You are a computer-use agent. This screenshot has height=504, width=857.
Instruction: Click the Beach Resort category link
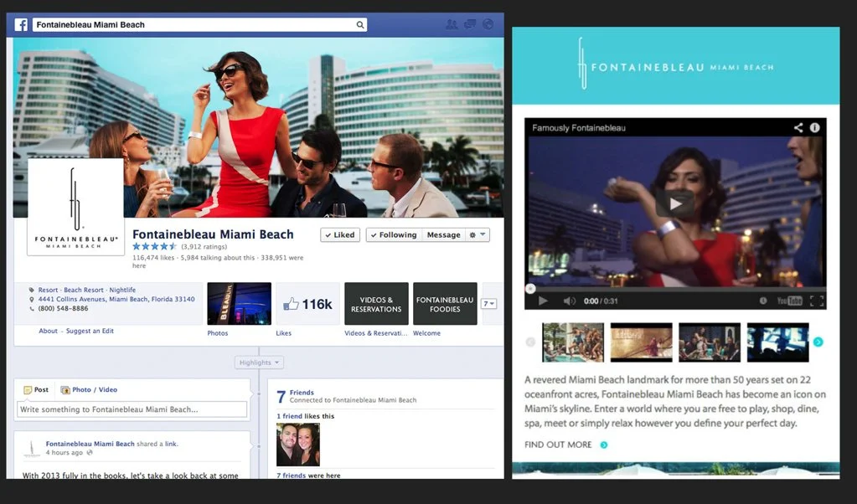click(84, 290)
